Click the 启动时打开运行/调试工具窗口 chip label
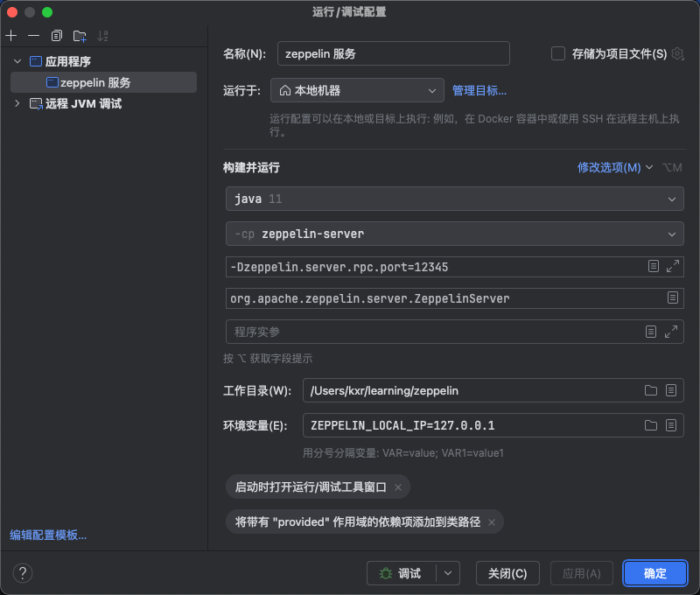Image resolution: width=700 pixels, height=595 pixels. [311, 487]
